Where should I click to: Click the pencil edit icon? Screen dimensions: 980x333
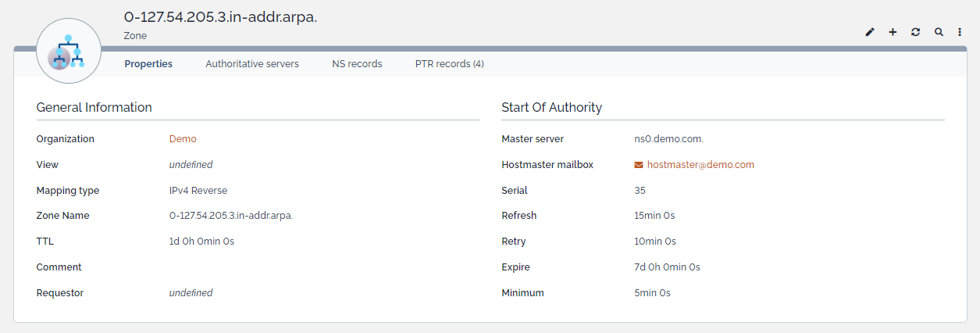click(x=870, y=32)
